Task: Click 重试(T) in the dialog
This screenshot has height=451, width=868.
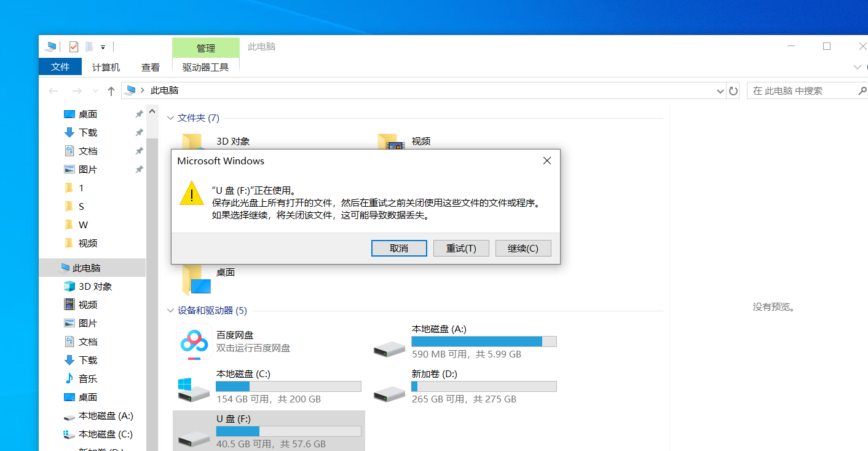Action: click(461, 248)
